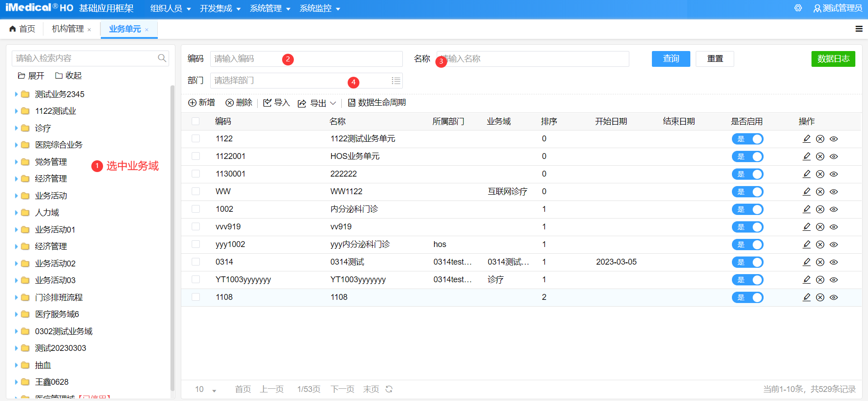Switch to the 业务单元 tab
The height and width of the screenshot is (401, 868).
[x=125, y=29]
